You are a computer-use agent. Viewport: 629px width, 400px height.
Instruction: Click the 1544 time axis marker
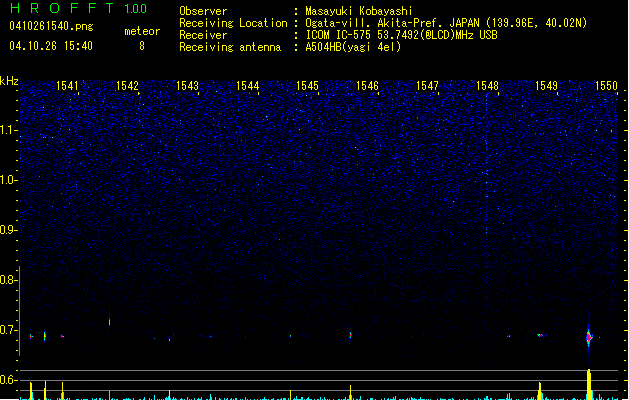pos(248,86)
